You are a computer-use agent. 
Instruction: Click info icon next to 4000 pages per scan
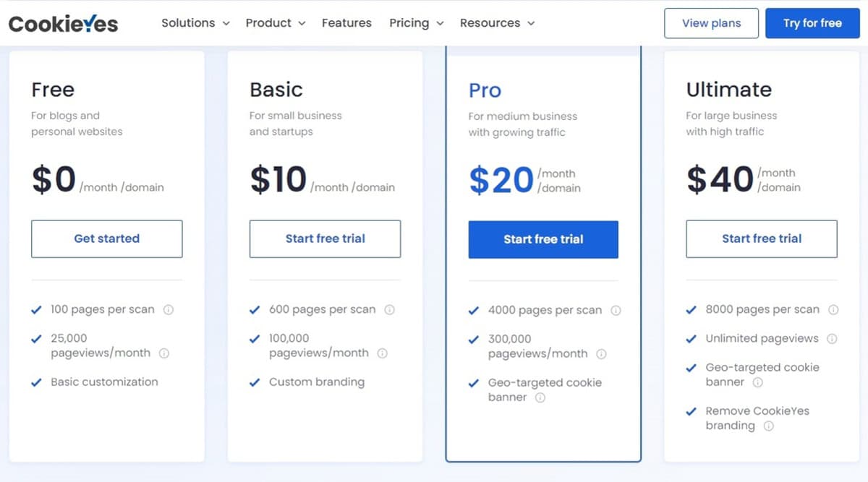tap(616, 311)
